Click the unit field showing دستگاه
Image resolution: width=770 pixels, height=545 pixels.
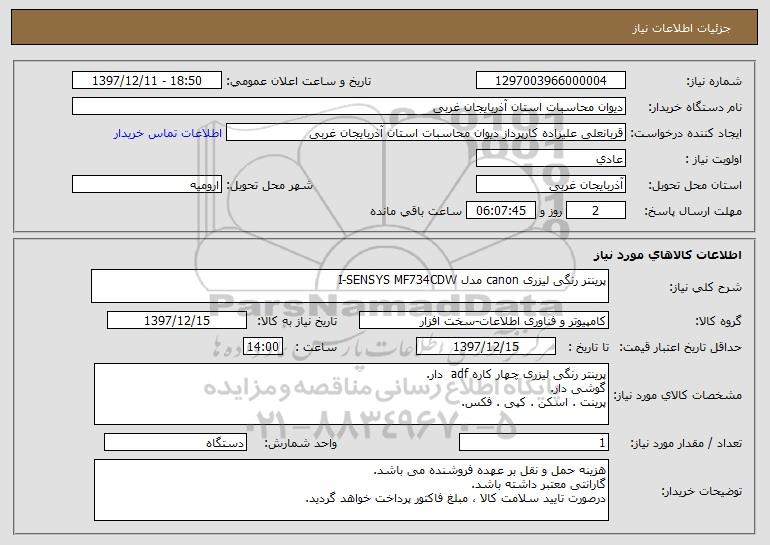pyautogui.click(x=175, y=443)
